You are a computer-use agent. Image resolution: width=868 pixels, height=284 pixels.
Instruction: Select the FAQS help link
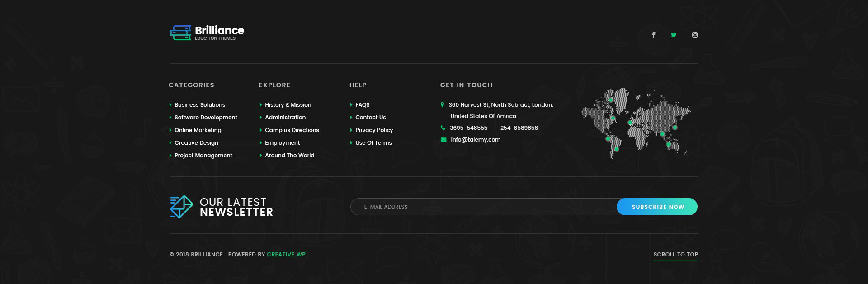coord(362,105)
